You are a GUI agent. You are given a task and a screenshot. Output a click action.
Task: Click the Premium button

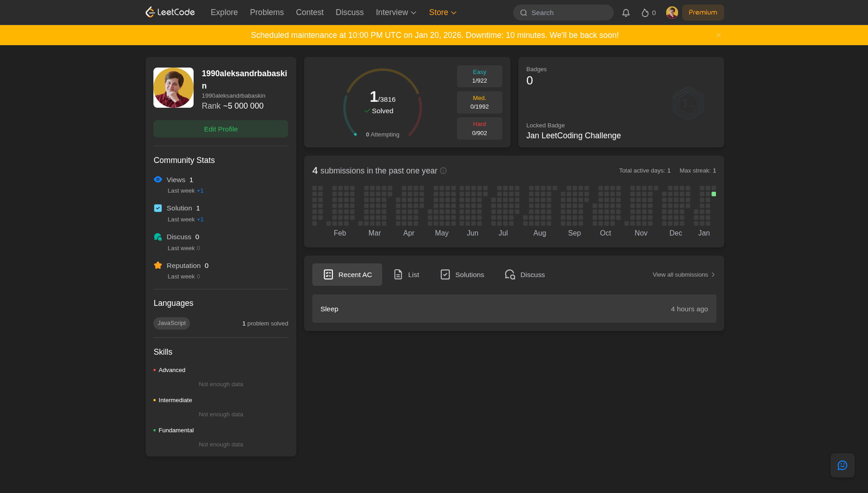(703, 12)
